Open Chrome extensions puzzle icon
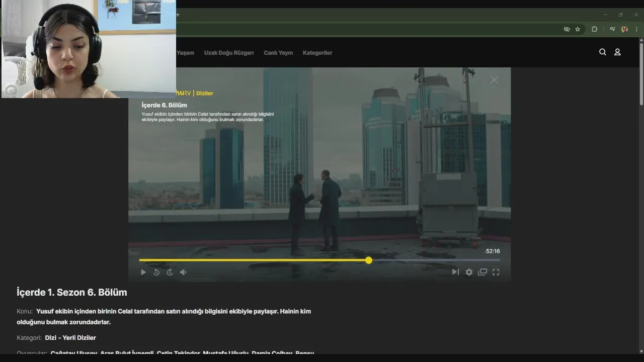Screen dimensions: 644x362 594,29
